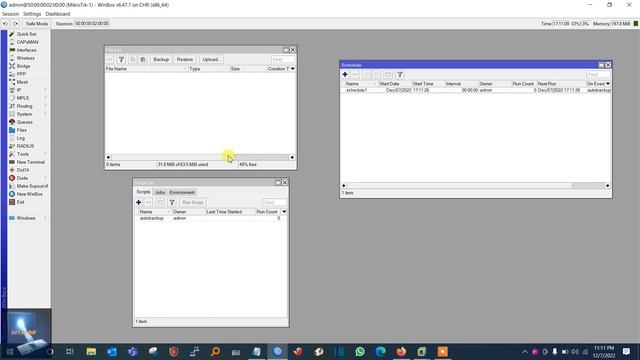The height and width of the screenshot is (360, 640).
Task: Click the filter icon in Scheduler
Action: click(400, 75)
